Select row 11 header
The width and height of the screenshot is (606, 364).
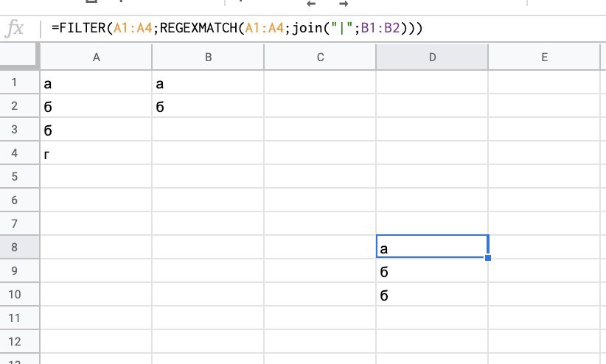[20, 318]
